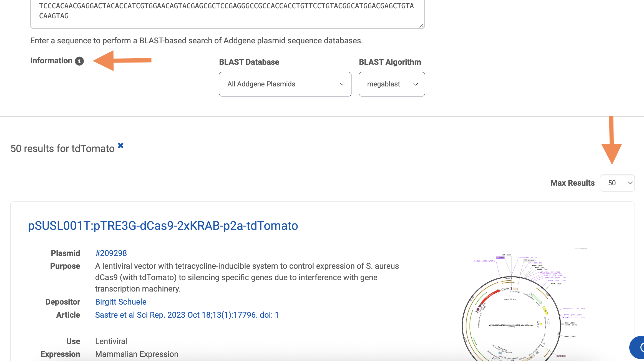
Task: Click the BLAST Database label
Action: [249, 62]
